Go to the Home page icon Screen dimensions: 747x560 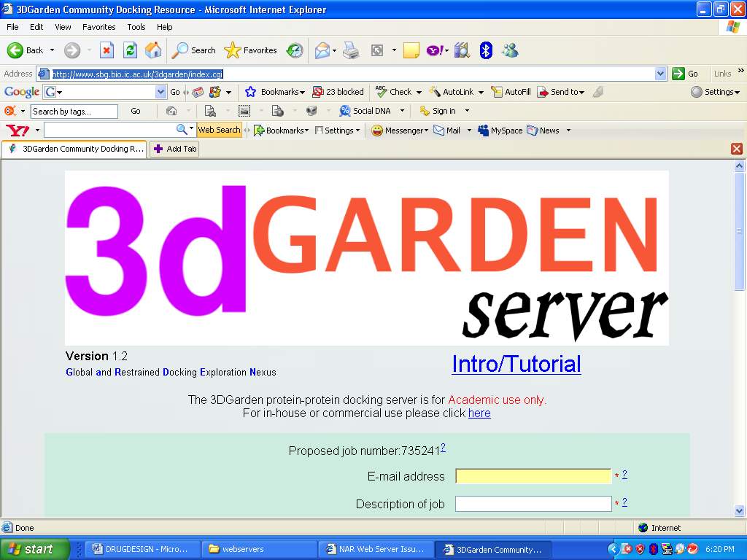click(x=153, y=50)
